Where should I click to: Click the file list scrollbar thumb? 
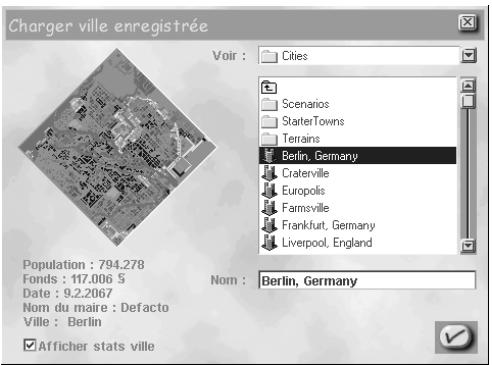[x=468, y=101]
